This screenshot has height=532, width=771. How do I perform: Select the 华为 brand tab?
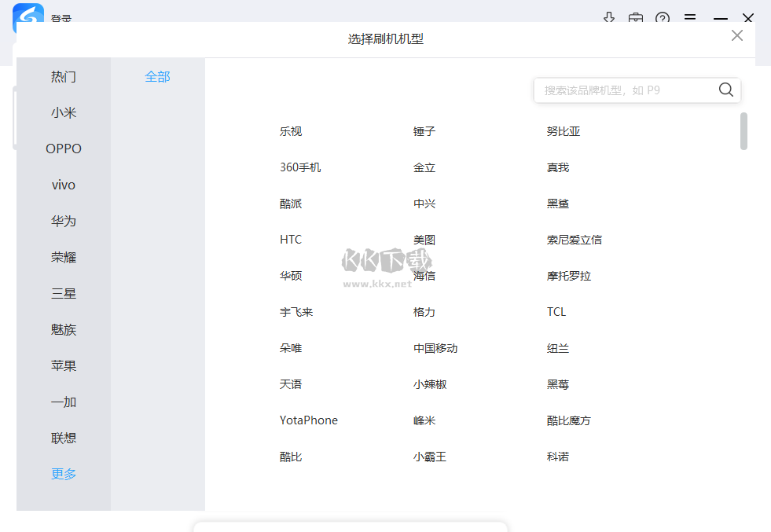pyautogui.click(x=64, y=222)
